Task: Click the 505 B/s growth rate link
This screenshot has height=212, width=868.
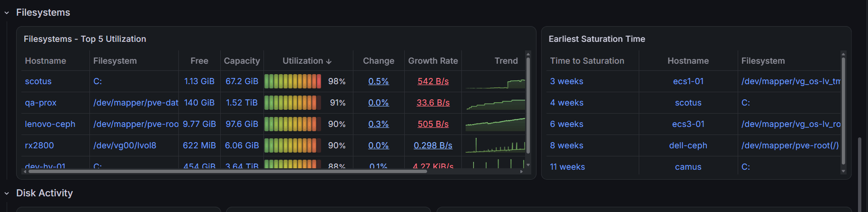Action: click(x=433, y=124)
